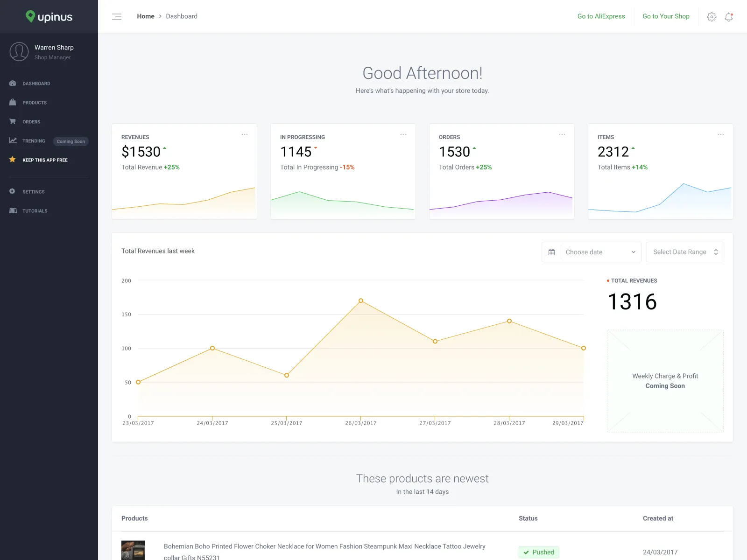
Task: Click the Go to AliExpress link
Action: point(601,16)
